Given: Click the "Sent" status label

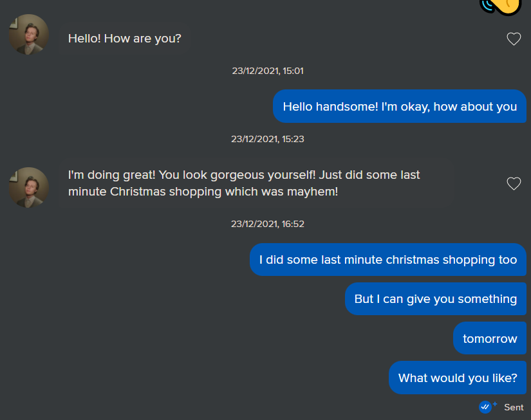Looking at the screenshot, I should click(x=514, y=407).
